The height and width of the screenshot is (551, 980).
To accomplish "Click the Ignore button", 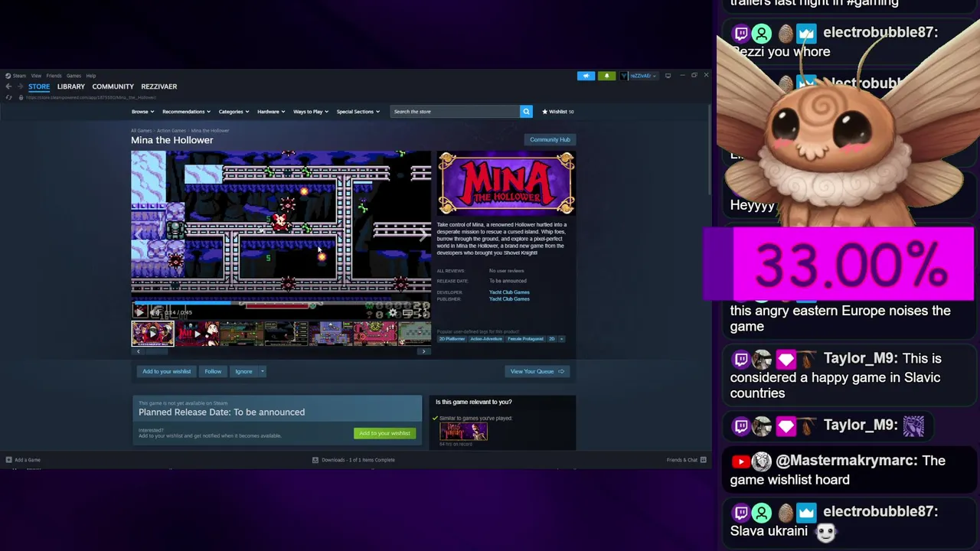I will point(243,371).
